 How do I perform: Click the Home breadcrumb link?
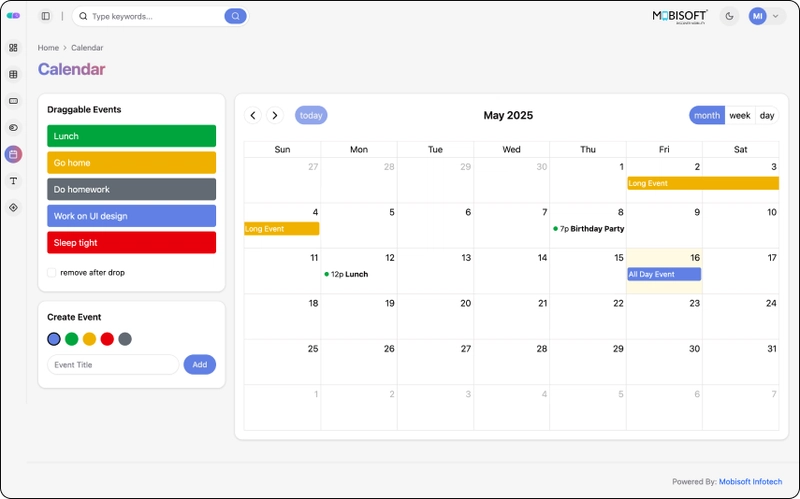coord(48,47)
